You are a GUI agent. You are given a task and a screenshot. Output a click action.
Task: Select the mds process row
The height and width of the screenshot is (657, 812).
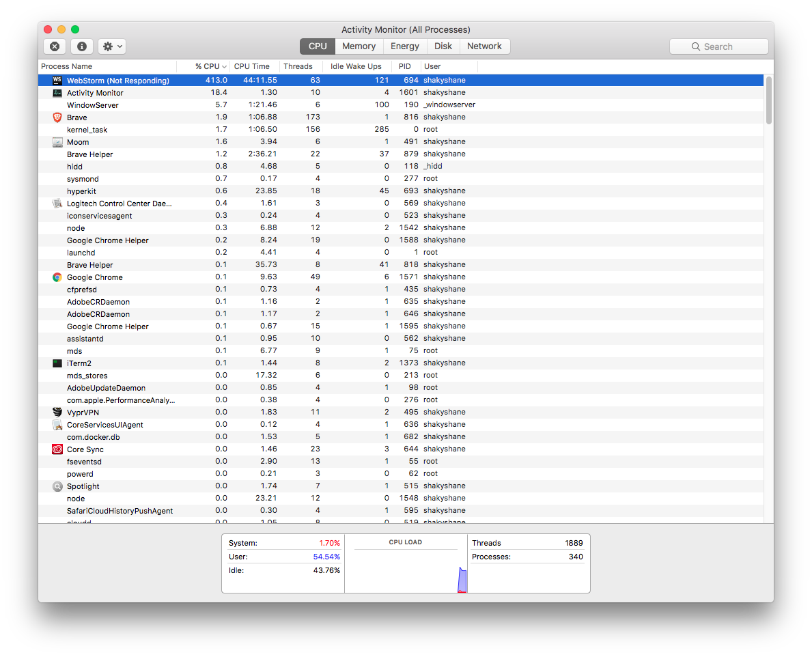pos(401,351)
